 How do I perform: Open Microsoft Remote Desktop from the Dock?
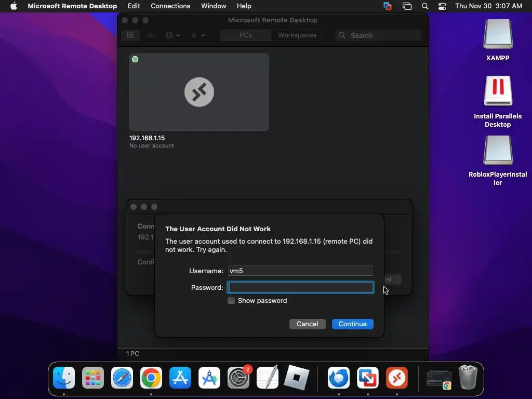(x=397, y=378)
